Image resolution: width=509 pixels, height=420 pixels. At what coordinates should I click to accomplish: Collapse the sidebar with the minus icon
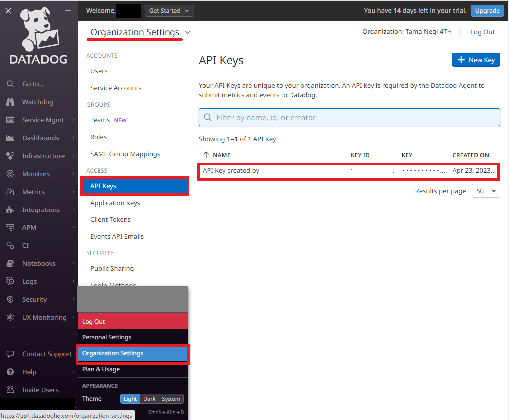pyautogui.click(x=68, y=11)
